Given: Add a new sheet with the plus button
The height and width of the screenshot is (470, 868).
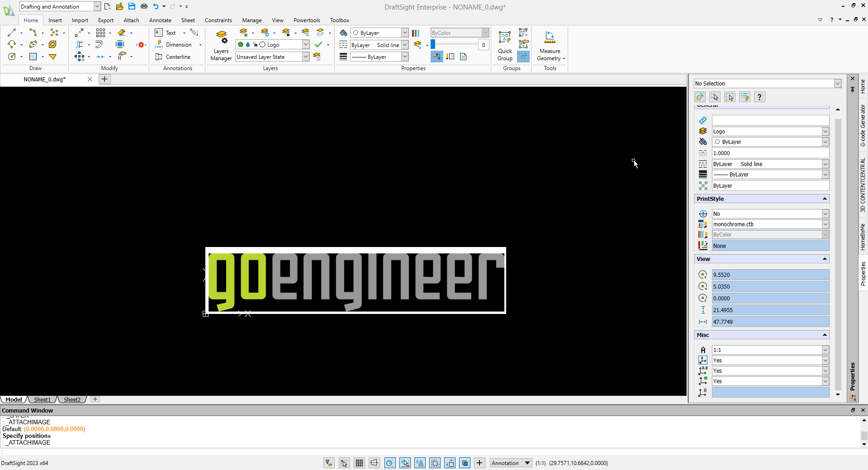Looking at the screenshot, I should [95, 399].
